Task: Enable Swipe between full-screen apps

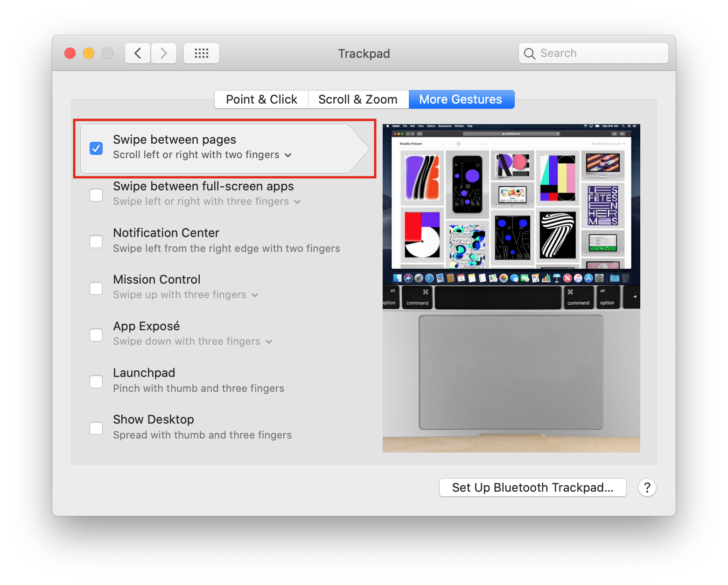Action: point(96,195)
